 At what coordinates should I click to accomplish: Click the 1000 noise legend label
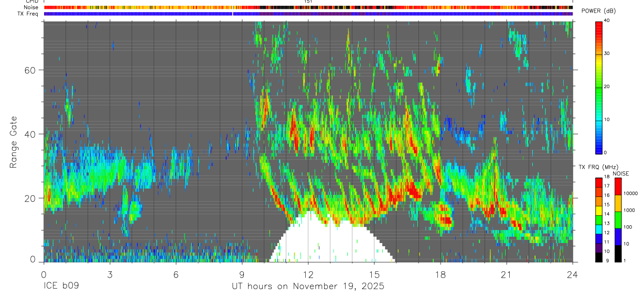tap(629, 210)
